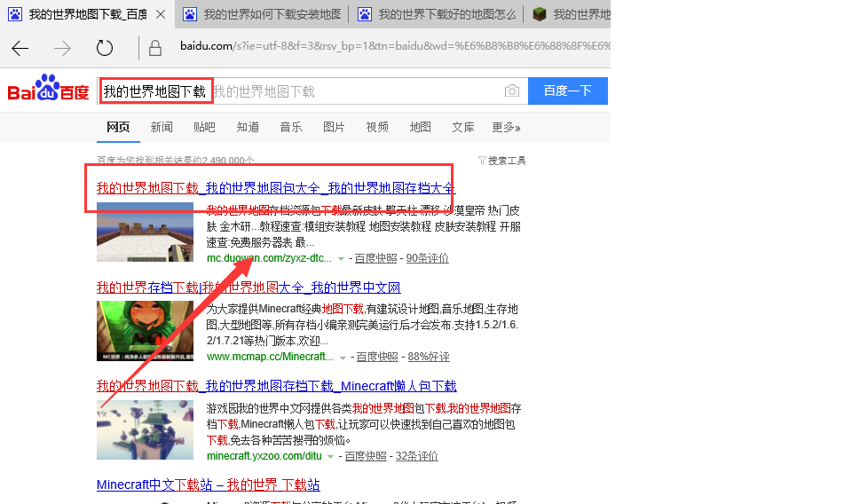
Task: Open 百度快照 for mcmap.cc result
Action: point(377,357)
